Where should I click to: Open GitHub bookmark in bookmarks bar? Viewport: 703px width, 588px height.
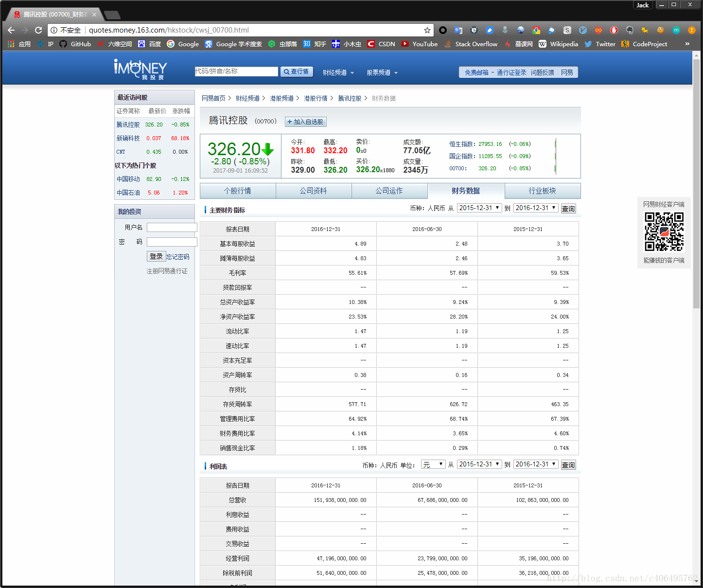pyautogui.click(x=75, y=44)
